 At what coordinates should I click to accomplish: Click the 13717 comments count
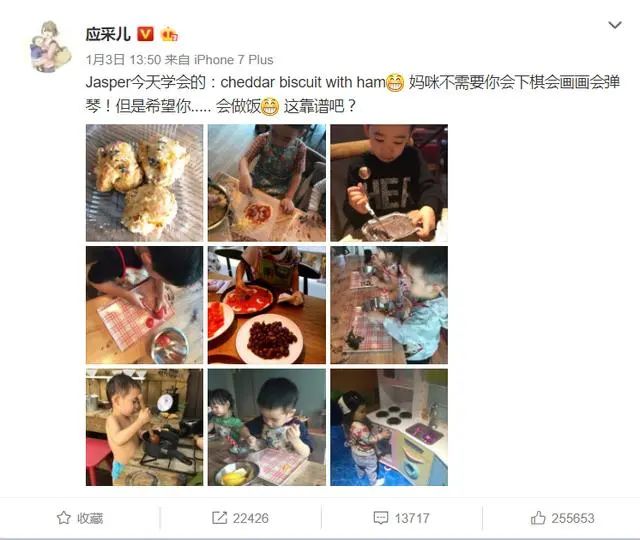tap(412, 518)
